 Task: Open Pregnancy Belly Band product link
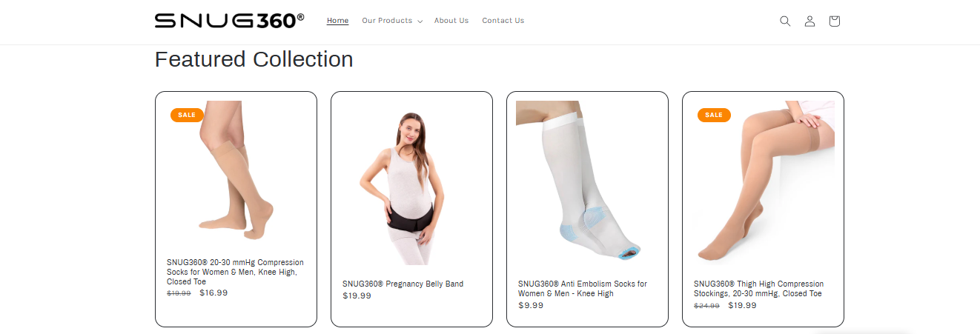(x=403, y=284)
